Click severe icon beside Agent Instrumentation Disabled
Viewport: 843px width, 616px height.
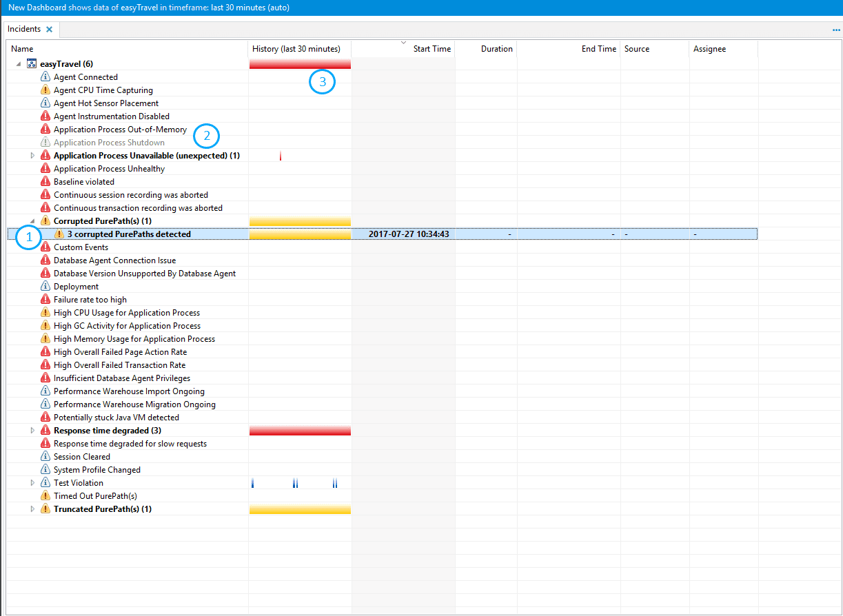coord(45,116)
